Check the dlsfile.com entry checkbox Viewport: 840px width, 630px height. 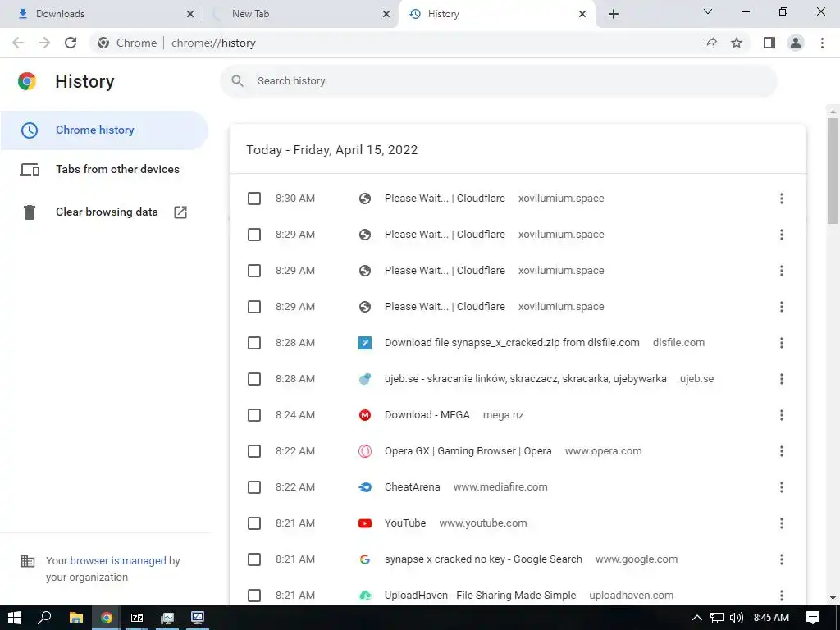pos(254,343)
